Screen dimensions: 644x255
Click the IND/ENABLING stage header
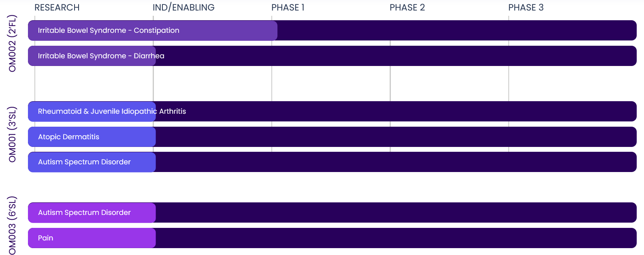pos(183,8)
